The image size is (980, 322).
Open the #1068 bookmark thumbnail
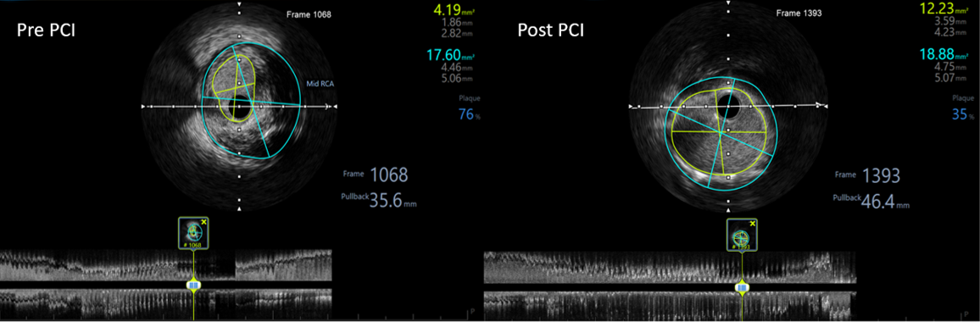194,233
